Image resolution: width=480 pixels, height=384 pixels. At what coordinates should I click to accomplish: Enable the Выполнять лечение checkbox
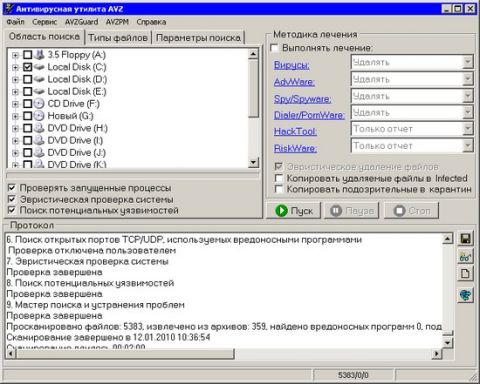point(274,48)
